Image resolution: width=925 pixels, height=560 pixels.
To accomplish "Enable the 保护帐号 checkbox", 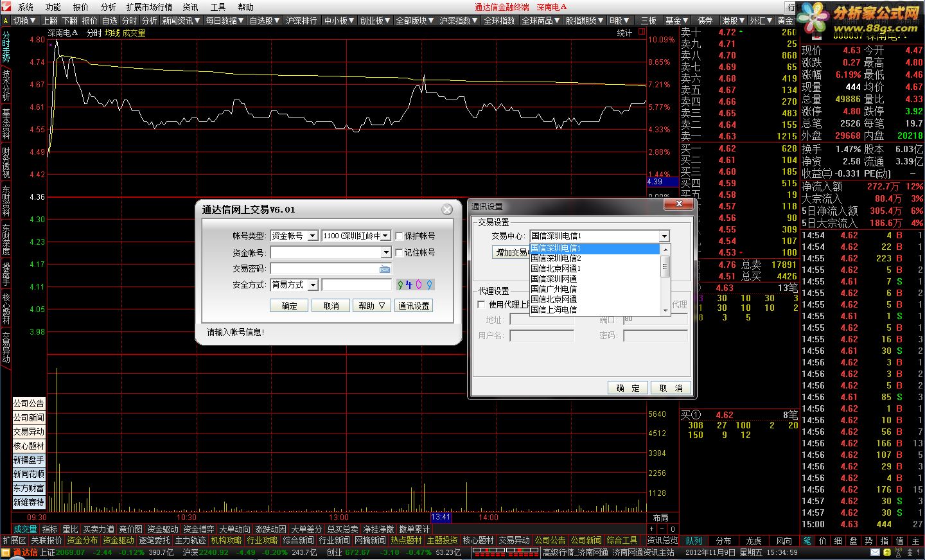I will coord(399,236).
